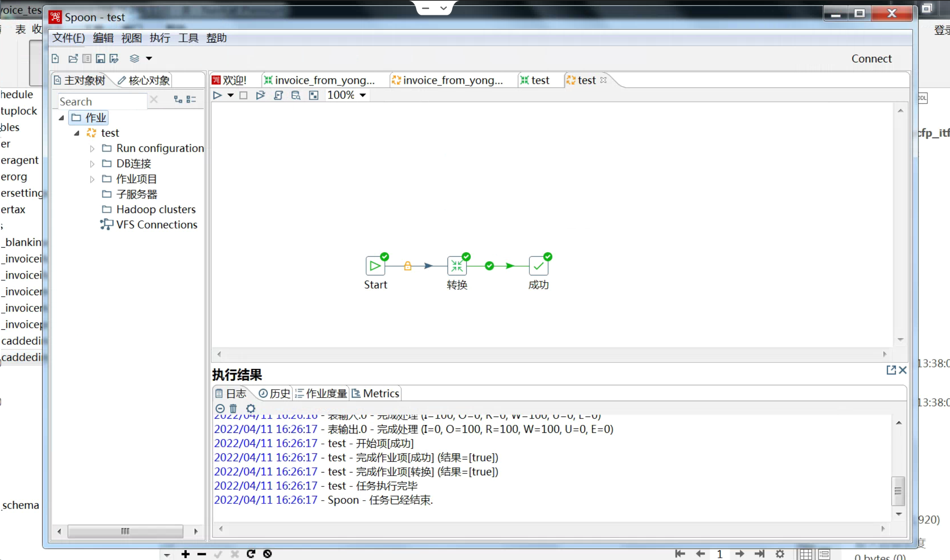Click the show error lines log icon
This screenshot has height=560, width=950.
(220, 409)
